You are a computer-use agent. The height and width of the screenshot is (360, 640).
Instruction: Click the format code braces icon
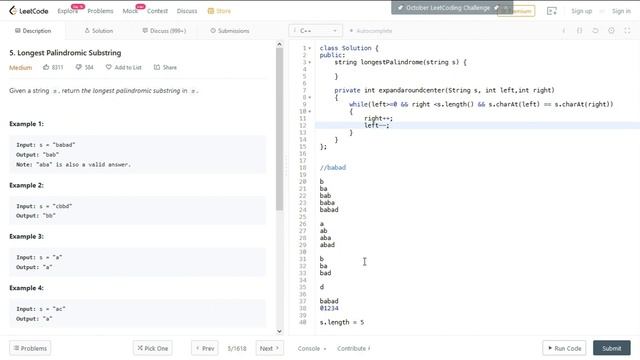[x=580, y=31]
